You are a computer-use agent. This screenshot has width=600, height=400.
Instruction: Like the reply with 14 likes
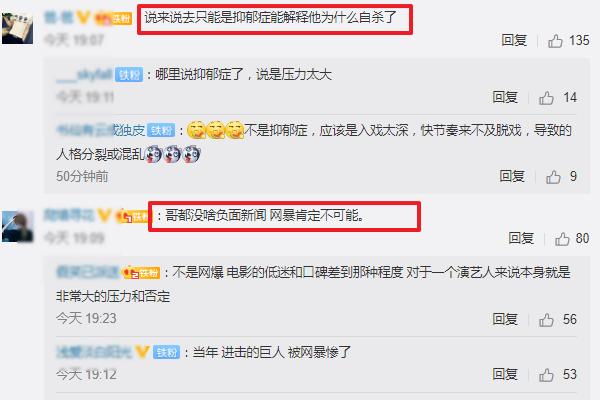pos(546,98)
